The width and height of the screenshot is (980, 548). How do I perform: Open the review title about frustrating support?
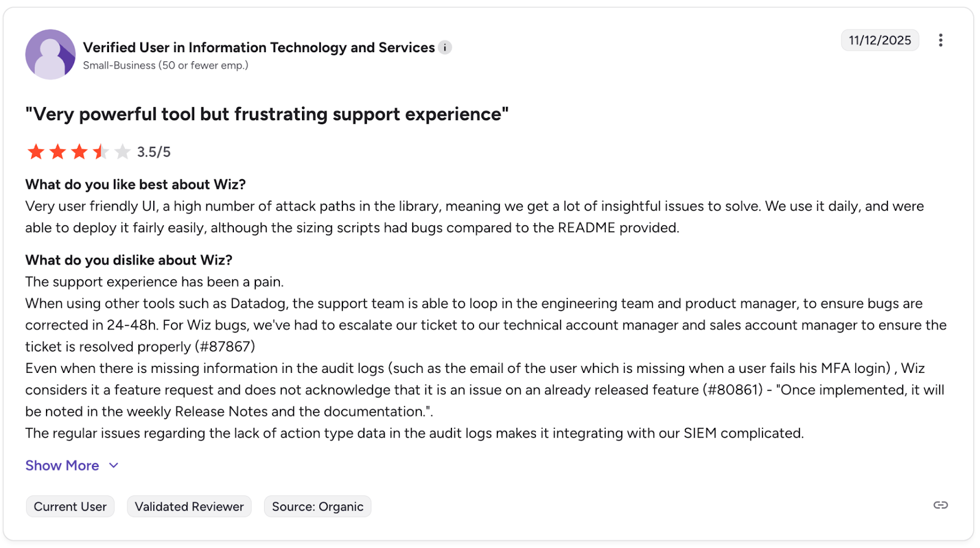tap(267, 114)
